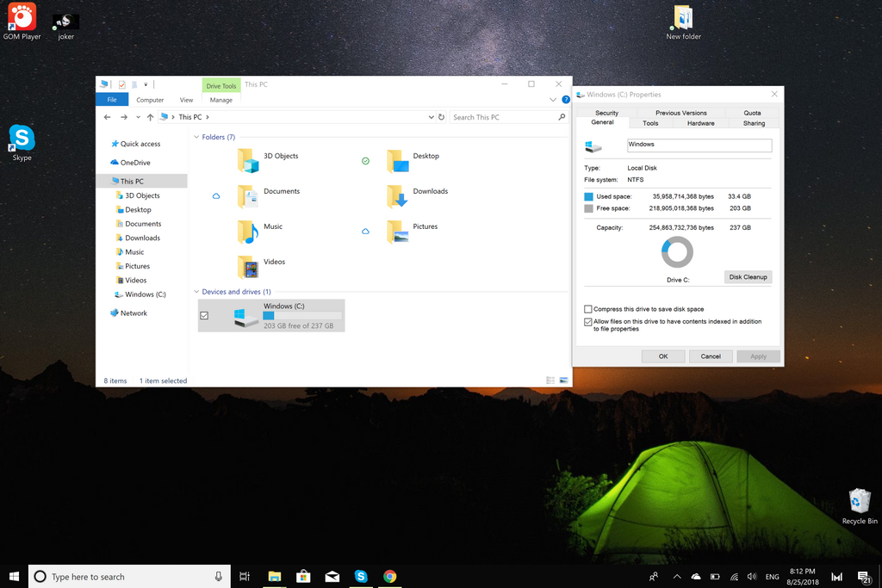Open recent locations dropdown

click(x=138, y=117)
